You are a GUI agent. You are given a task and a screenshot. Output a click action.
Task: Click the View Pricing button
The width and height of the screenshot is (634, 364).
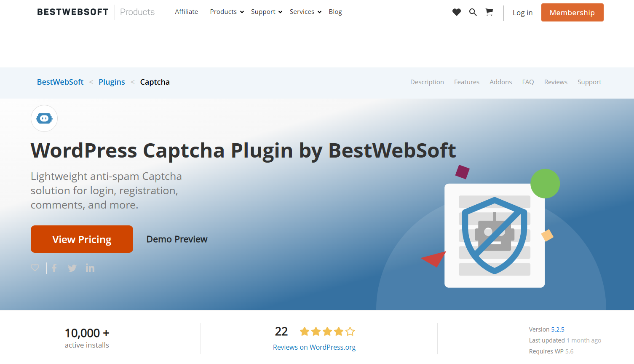[82, 239]
